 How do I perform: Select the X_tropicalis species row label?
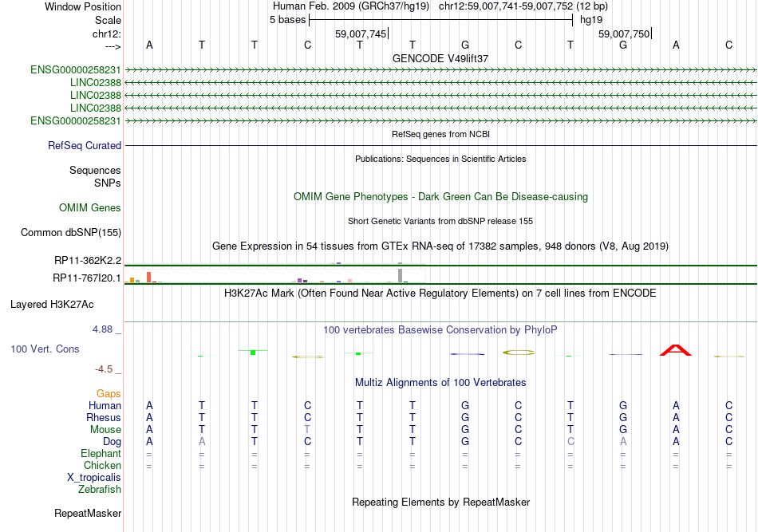click(94, 478)
